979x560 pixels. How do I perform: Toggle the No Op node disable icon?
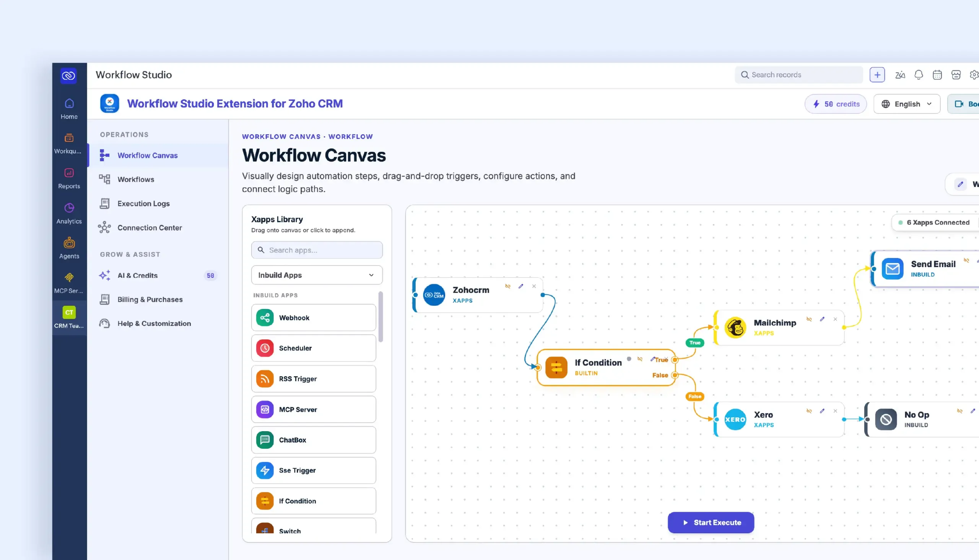point(960,411)
